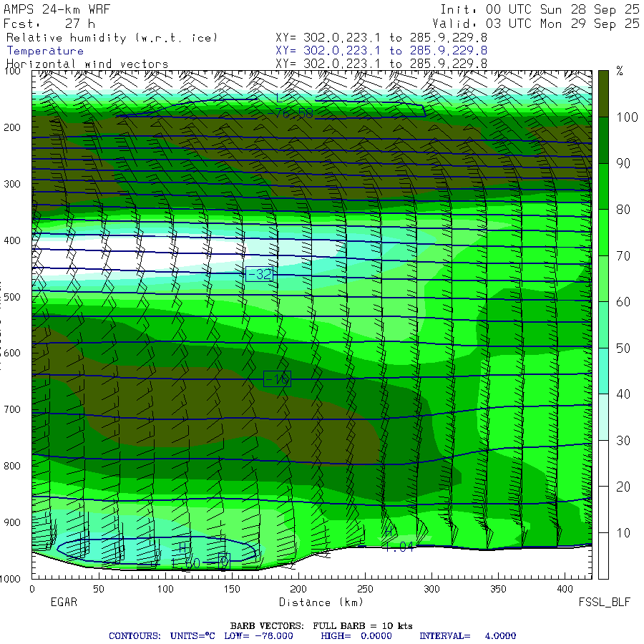This screenshot has height=644, width=644.
Task: Click the -16 temperature contour label
Action: click(x=277, y=379)
